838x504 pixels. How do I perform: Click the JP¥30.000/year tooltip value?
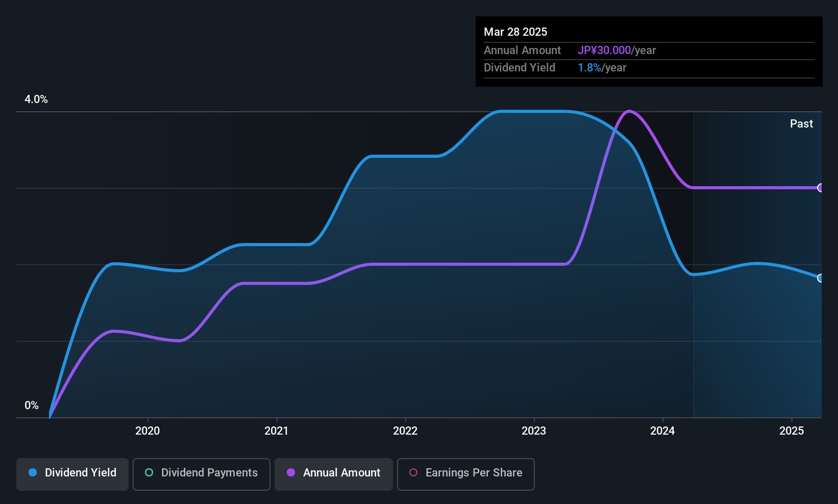[617, 51]
